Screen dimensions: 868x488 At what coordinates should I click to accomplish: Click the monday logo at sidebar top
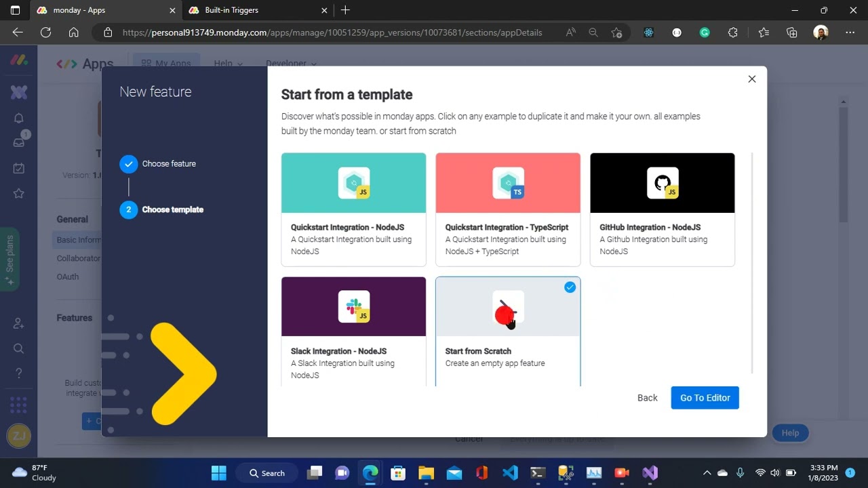tap(19, 60)
